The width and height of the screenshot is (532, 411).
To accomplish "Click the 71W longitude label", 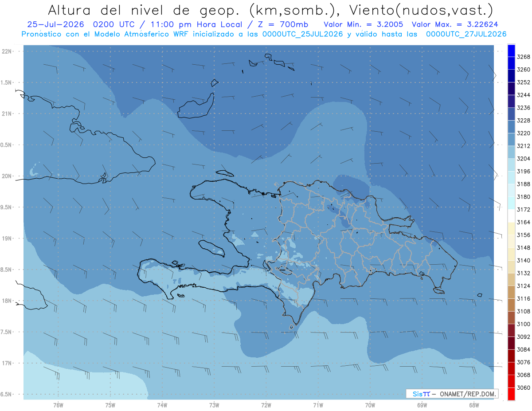I will [318, 405].
